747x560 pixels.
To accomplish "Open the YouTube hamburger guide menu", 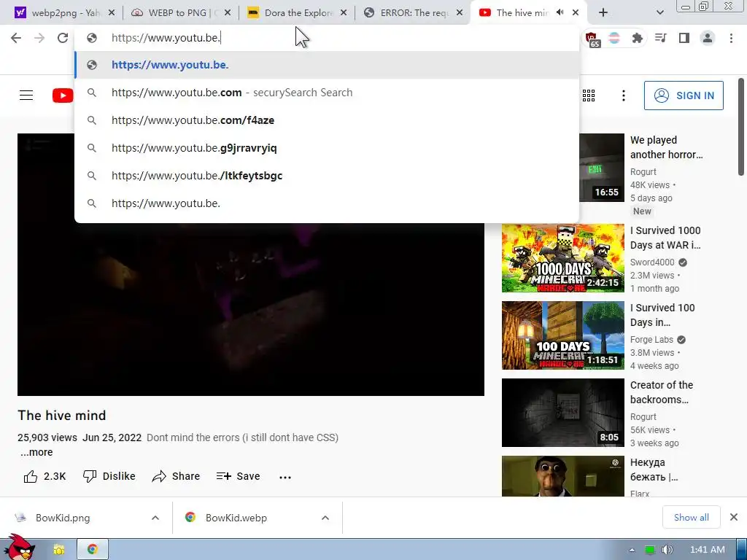I will pyautogui.click(x=26, y=96).
